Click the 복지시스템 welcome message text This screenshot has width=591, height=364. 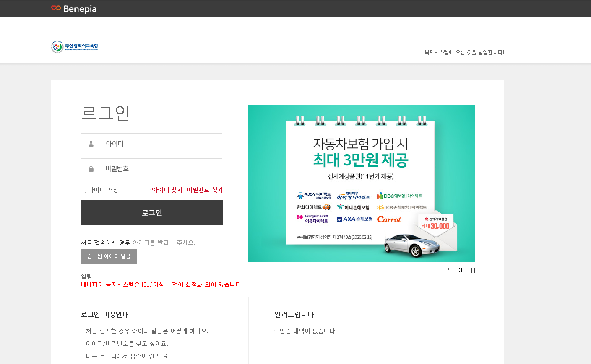464,52
